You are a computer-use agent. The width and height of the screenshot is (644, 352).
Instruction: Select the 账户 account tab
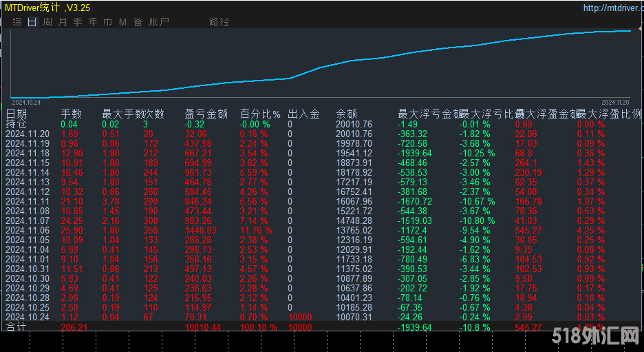[x=159, y=22]
